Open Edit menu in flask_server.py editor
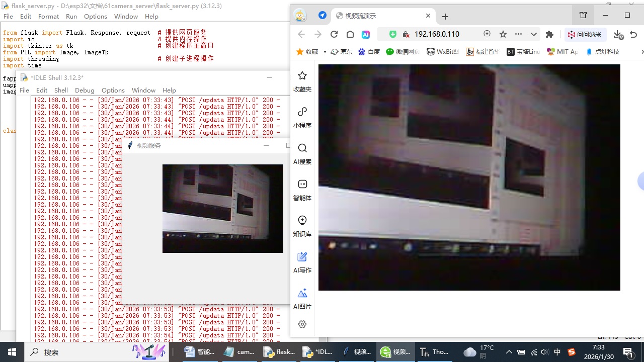 point(26,16)
